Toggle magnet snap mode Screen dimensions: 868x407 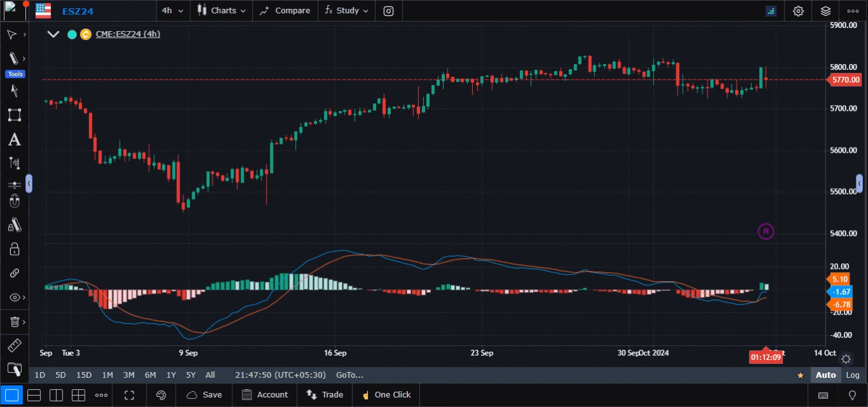point(14,202)
